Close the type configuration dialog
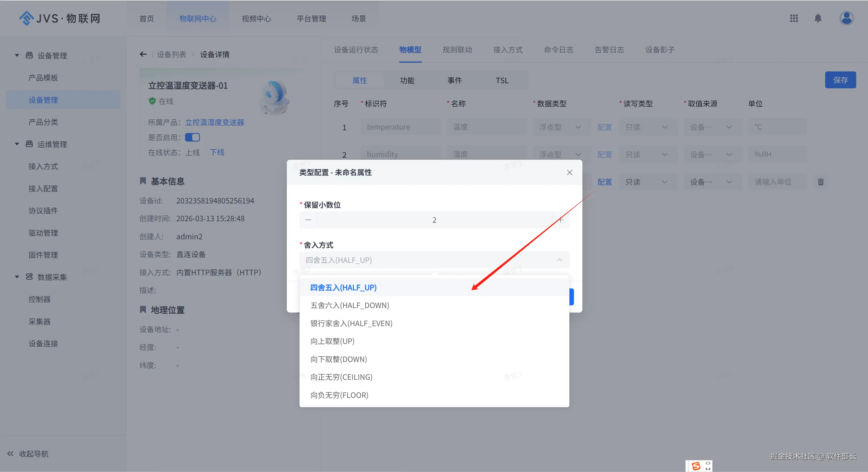The image size is (868, 472). click(569, 172)
